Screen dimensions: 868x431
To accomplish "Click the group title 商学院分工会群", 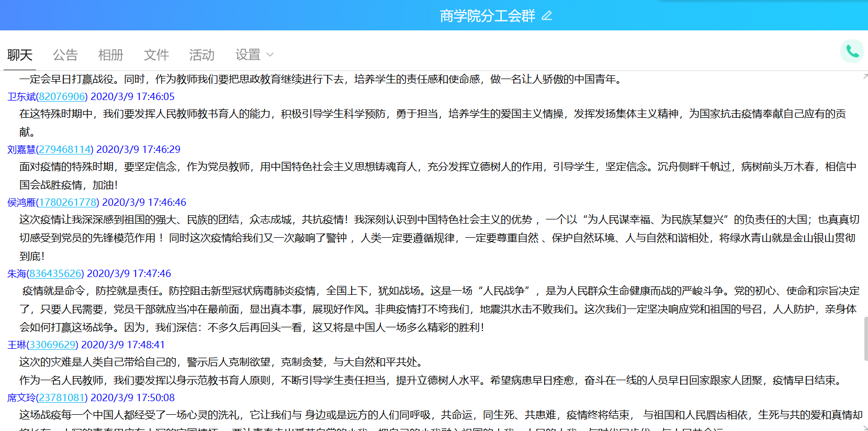I will coord(487,16).
